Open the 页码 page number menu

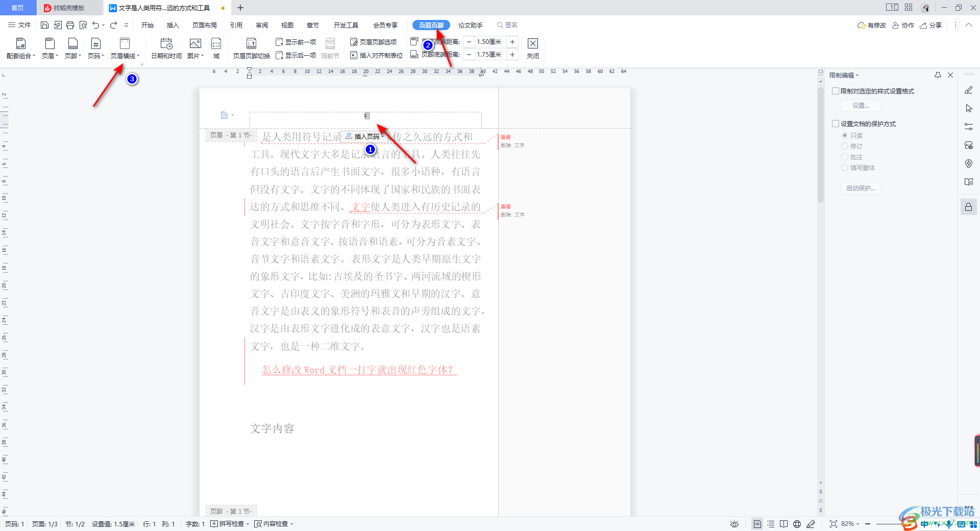[96, 49]
